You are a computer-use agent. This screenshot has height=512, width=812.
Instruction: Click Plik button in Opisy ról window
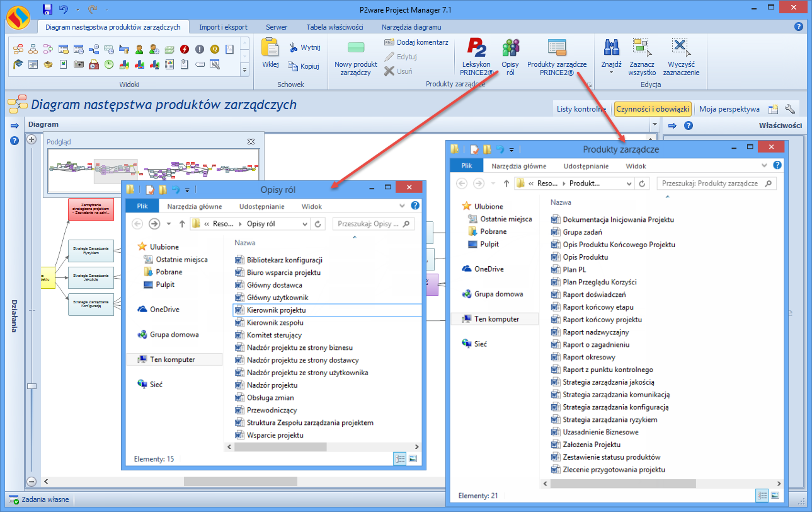click(142, 206)
